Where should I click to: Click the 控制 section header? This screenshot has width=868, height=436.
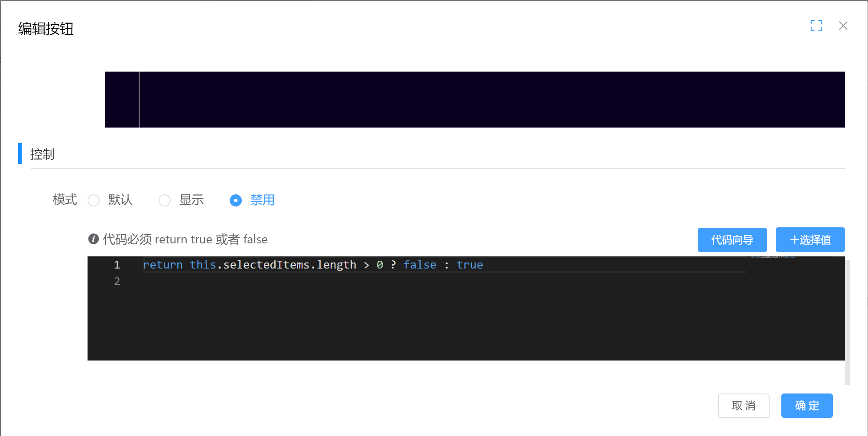[42, 154]
